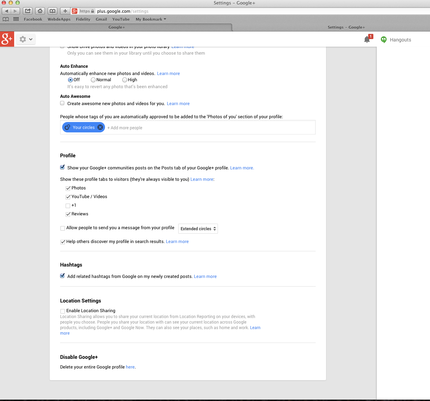Toggle Help others discover my profile checkbox

(63, 242)
